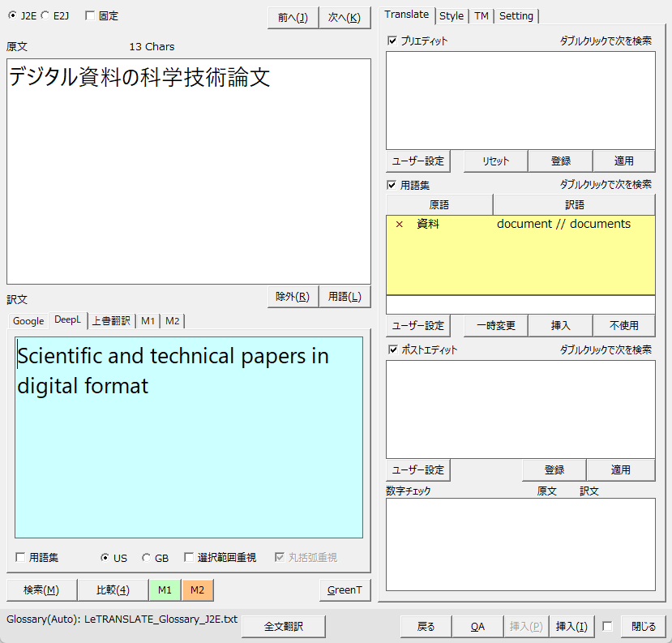Enable the 選択範囲重視 checkbox
The image size is (672, 643).
click(189, 558)
